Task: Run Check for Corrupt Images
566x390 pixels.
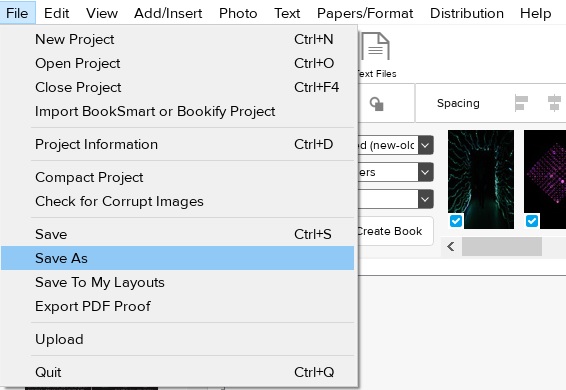Action: pos(178,202)
